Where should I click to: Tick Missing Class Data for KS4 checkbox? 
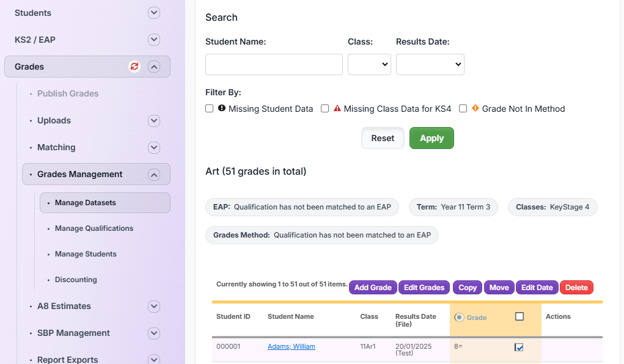click(325, 109)
